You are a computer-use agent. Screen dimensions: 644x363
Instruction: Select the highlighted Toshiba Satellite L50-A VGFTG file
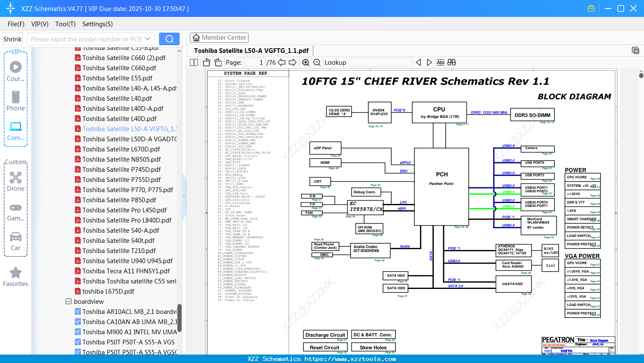(x=129, y=129)
